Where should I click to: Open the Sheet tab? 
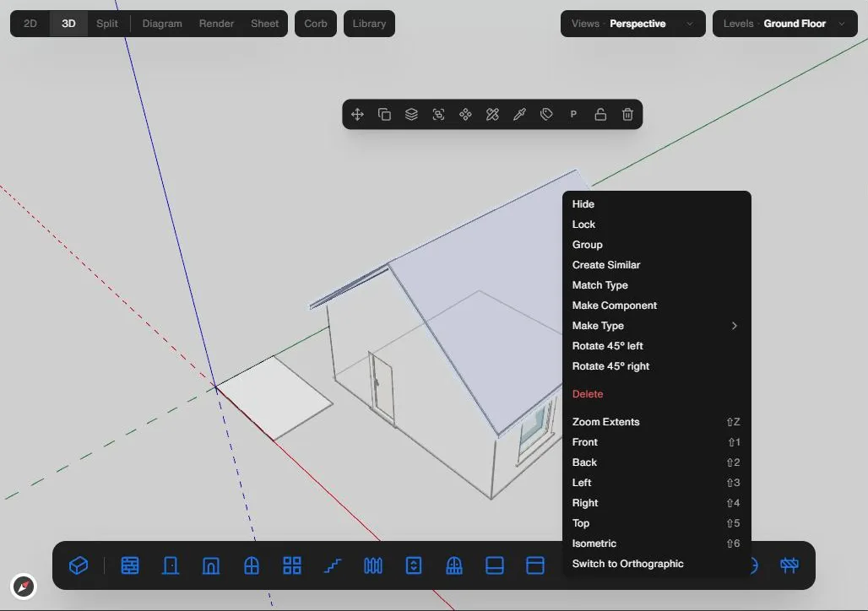[x=264, y=24]
